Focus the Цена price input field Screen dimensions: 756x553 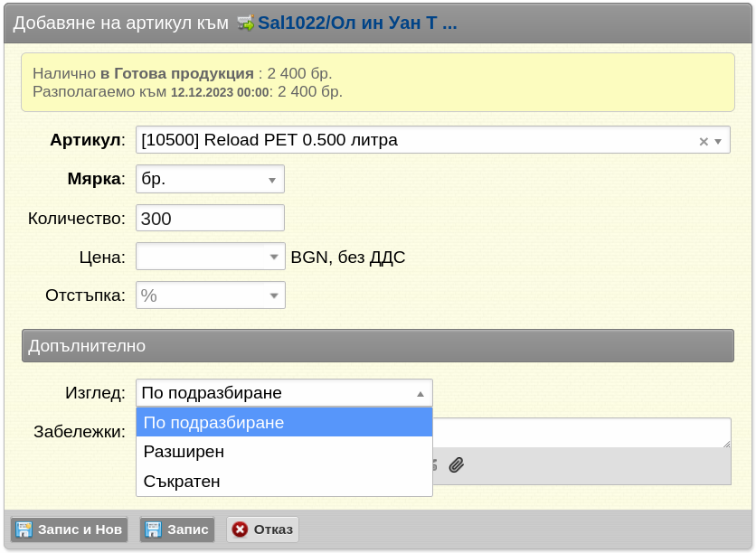click(x=201, y=257)
